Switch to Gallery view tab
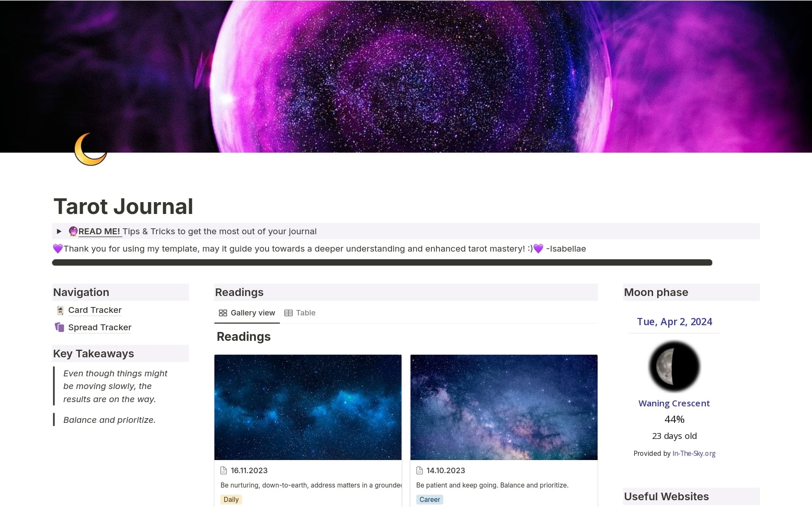Screen dimensions: 812x507 247,313
